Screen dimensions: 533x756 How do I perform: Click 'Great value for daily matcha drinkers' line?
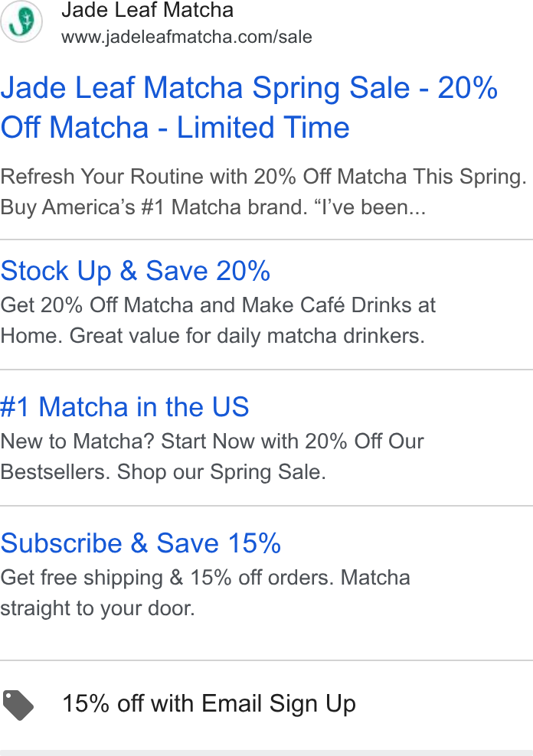(x=247, y=336)
